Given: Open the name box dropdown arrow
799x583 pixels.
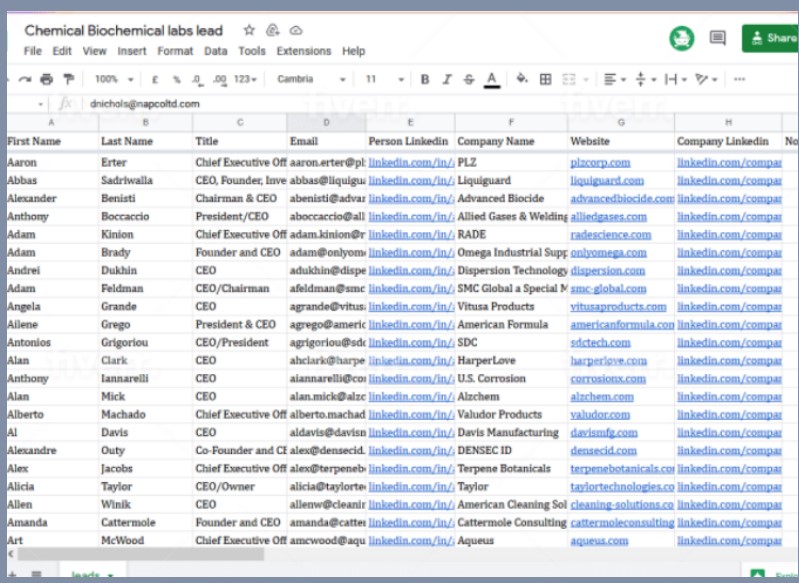Looking at the screenshot, I should click(40, 104).
